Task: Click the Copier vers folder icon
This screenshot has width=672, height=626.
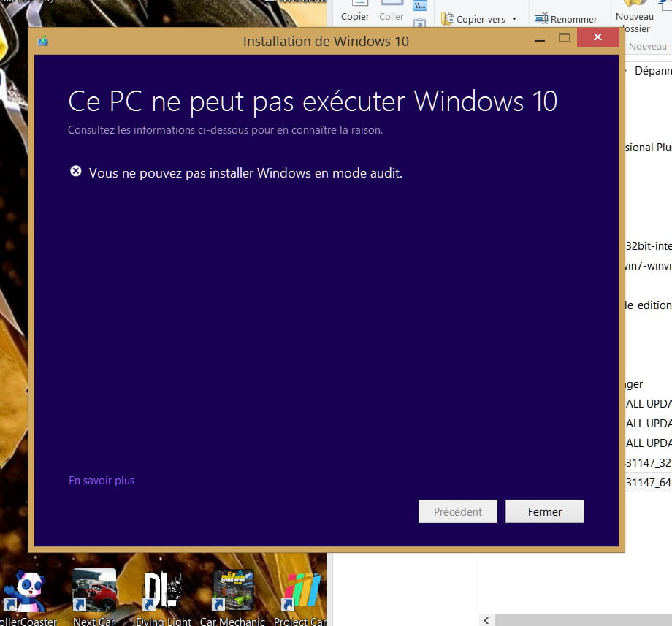Action: [448, 19]
